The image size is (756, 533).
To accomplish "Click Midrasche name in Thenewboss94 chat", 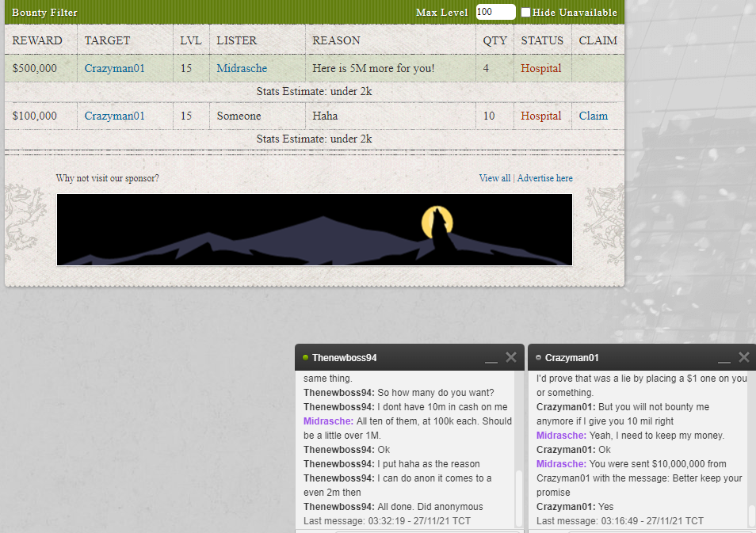I will 328,421.
